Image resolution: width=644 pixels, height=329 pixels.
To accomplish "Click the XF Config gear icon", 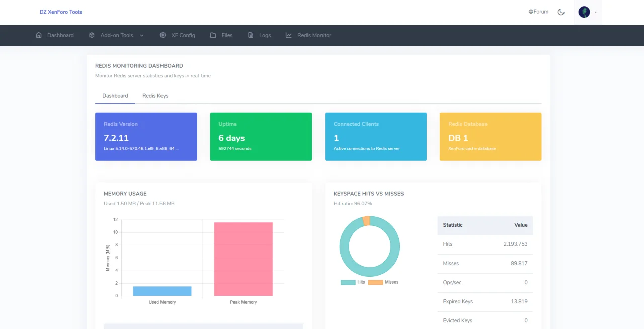I will (163, 35).
